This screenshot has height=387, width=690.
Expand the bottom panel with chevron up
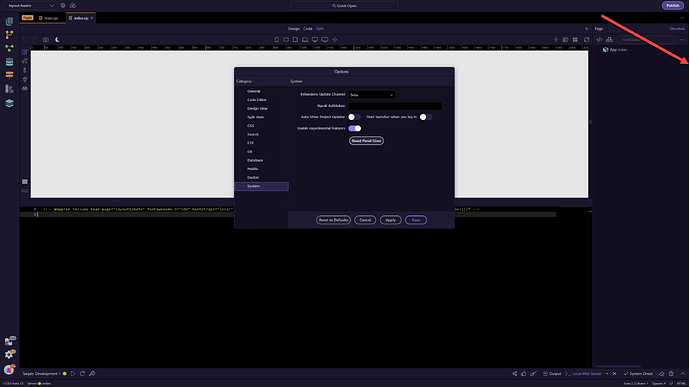[683, 374]
